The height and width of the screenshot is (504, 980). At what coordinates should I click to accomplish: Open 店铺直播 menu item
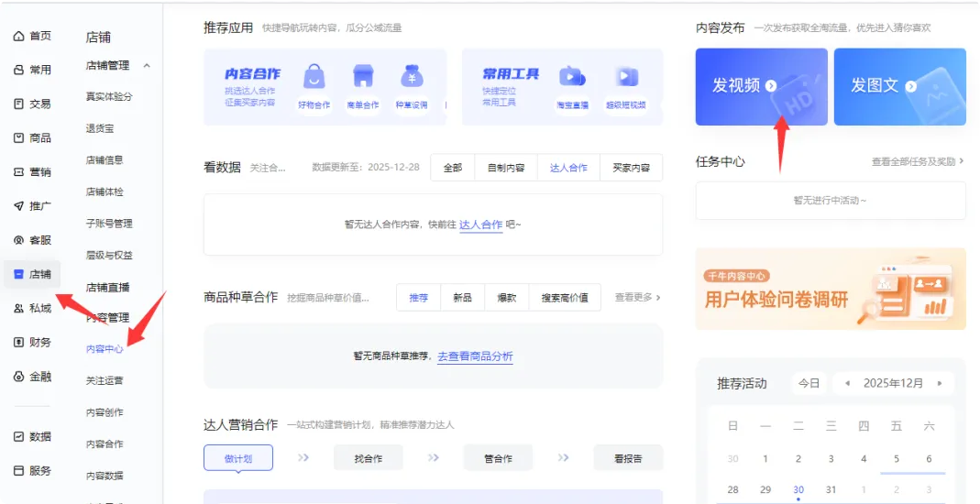pyautogui.click(x=107, y=288)
